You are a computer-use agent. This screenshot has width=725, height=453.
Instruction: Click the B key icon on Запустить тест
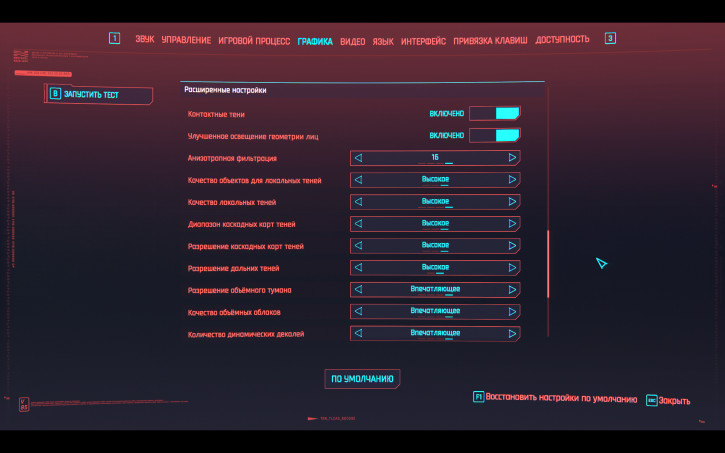click(55, 94)
